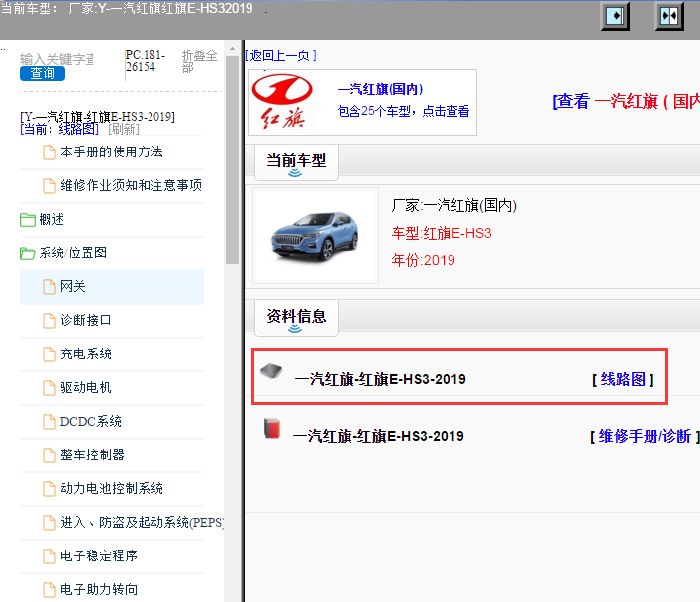Click page icon next to 整车控制器
The height and width of the screenshot is (602, 700).
coord(50,455)
